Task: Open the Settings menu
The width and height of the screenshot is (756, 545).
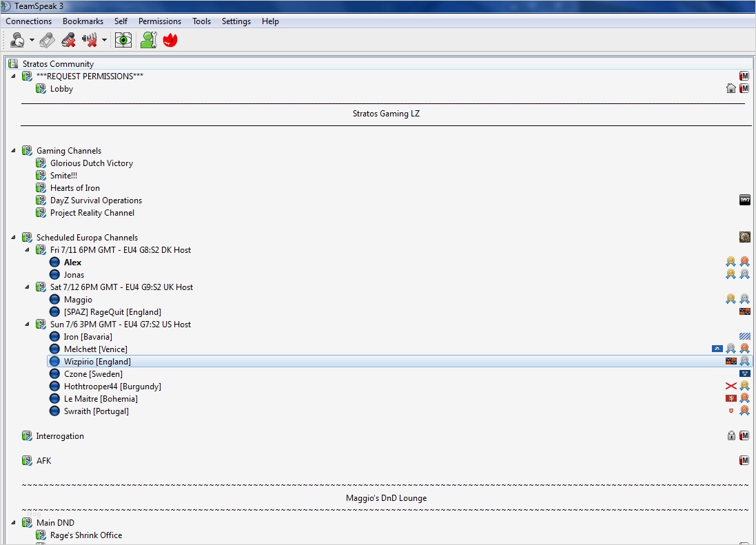Action: pyautogui.click(x=236, y=21)
